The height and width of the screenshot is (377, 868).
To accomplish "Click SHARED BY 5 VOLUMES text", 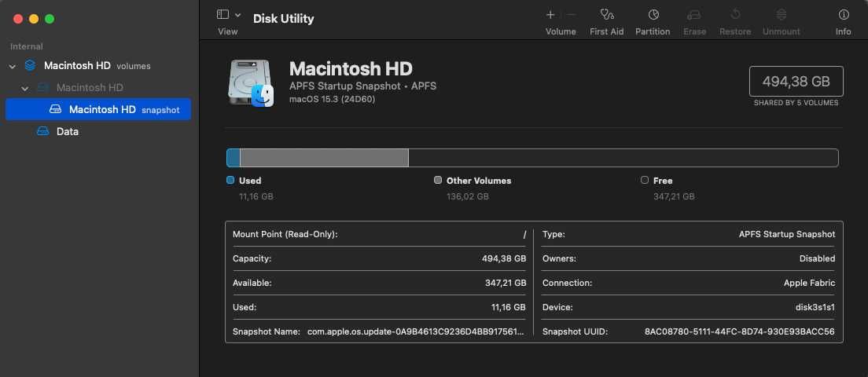I will pos(796,103).
